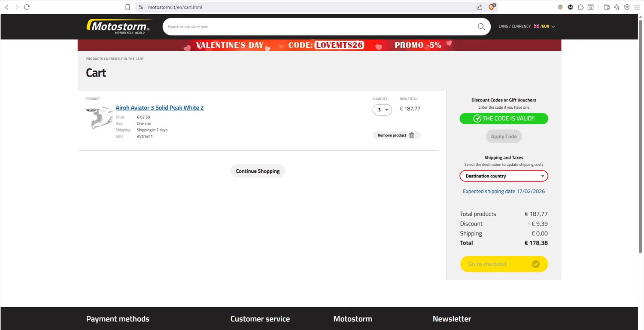Open the quantity dropdown showing 3
The image size is (644, 330).
pos(382,110)
